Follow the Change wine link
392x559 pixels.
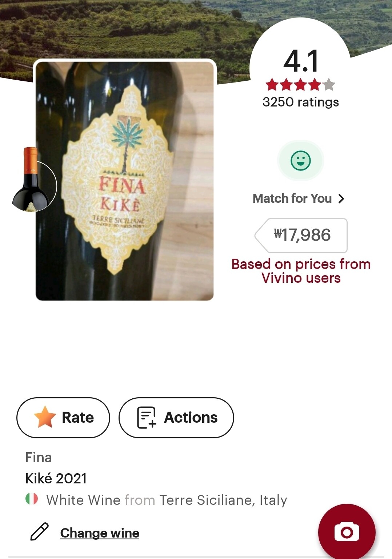pos(100,533)
